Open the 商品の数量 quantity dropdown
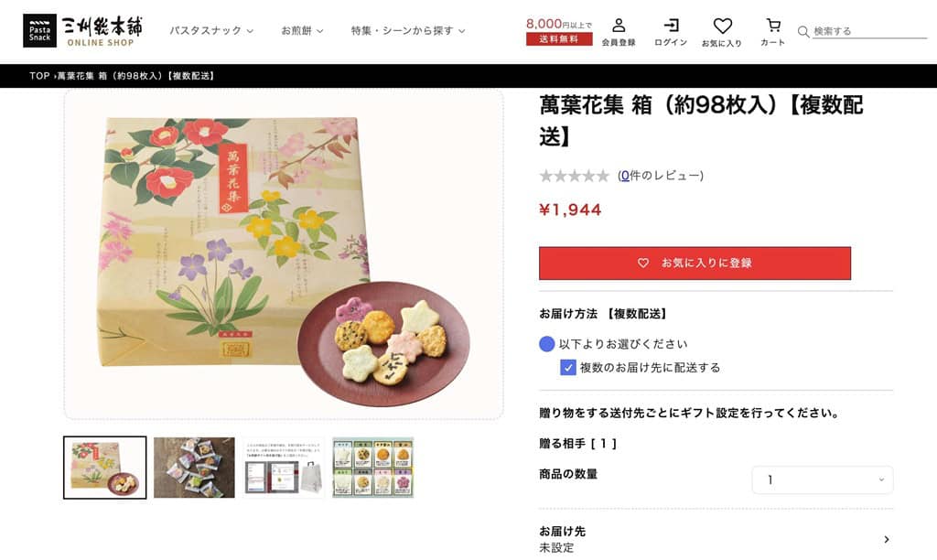 pyautogui.click(x=823, y=479)
